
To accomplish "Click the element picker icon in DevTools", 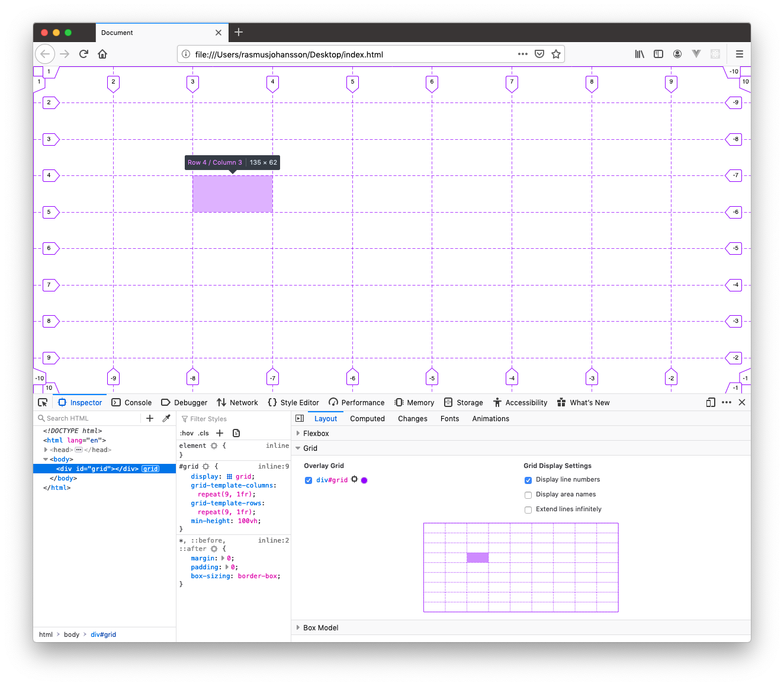I will (x=43, y=403).
